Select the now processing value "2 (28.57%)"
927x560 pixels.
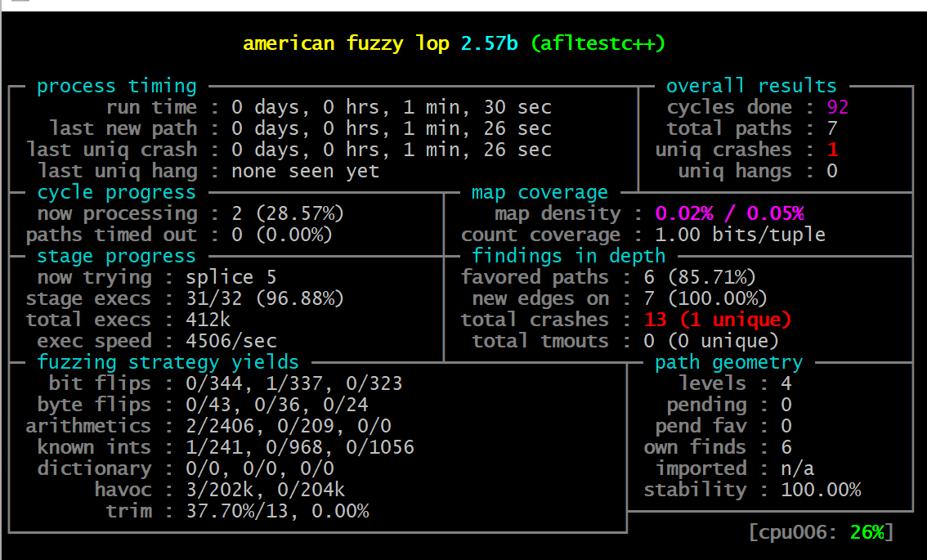[x=287, y=213]
